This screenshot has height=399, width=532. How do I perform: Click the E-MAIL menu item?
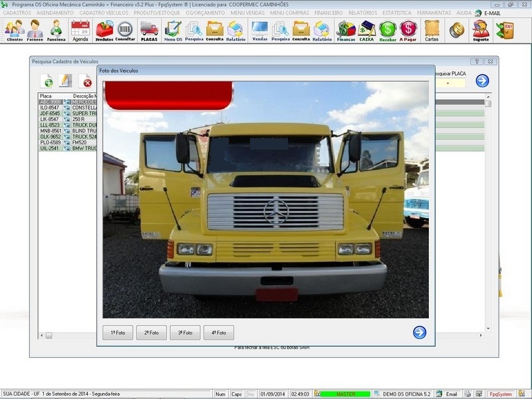coord(492,13)
